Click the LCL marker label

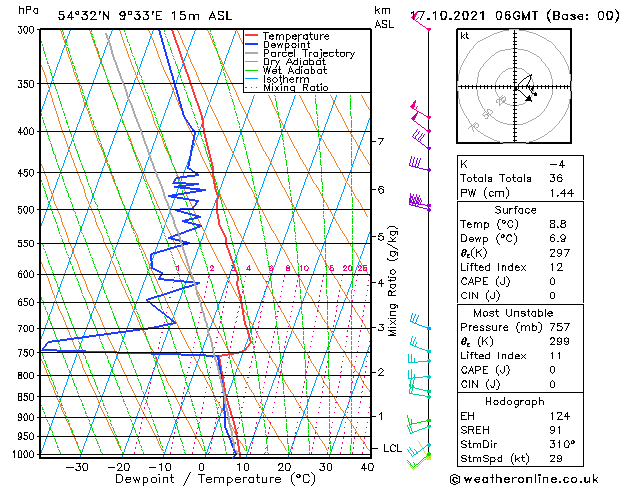point(392,448)
